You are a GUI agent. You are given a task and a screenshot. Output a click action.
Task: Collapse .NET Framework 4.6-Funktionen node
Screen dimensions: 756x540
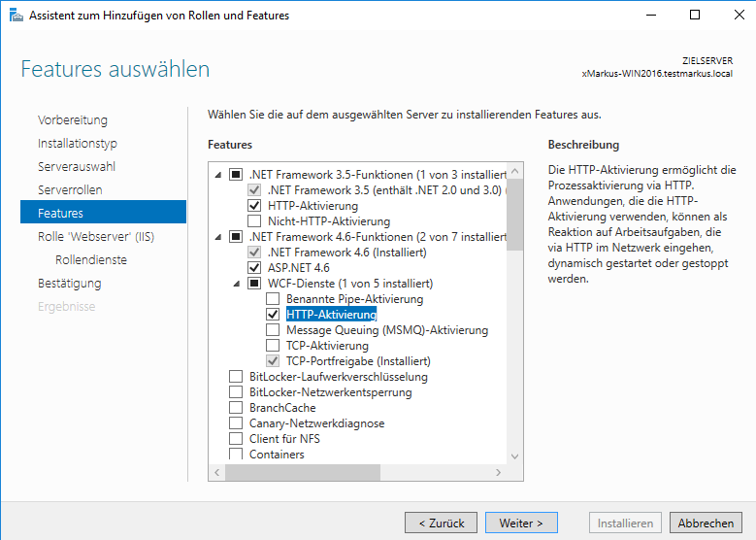(217, 237)
